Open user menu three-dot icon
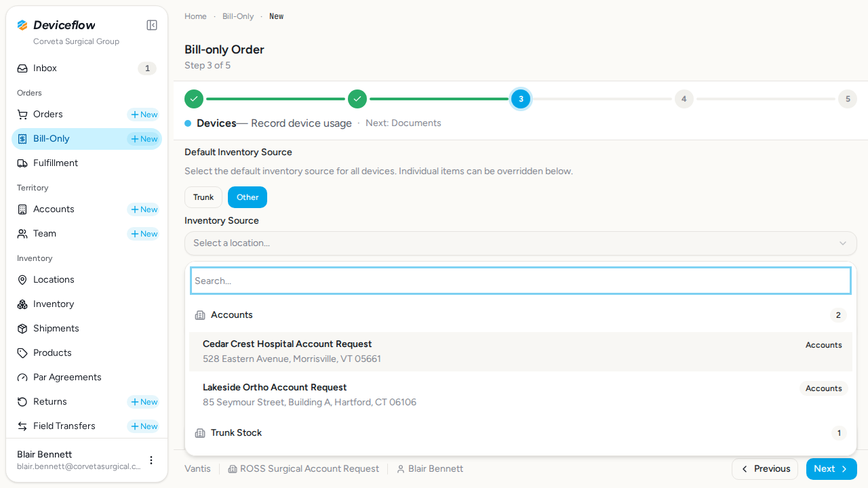Screen dimensions: 868x488 click(151, 460)
